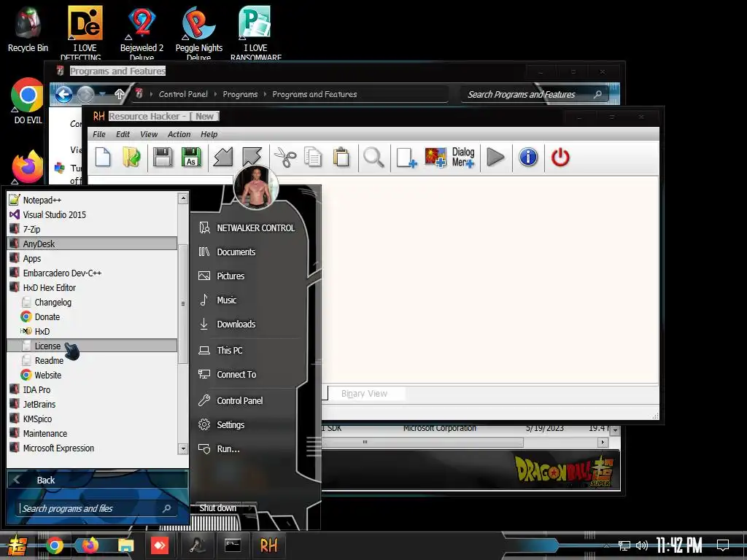Click volume speaker icon in system tray
747x560 pixels.
[642, 545]
